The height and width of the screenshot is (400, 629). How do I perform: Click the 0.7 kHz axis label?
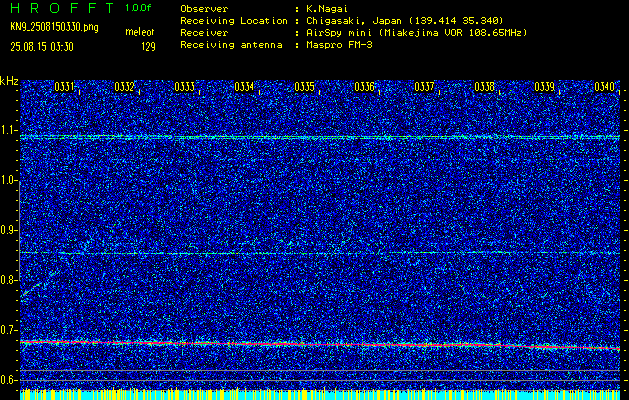click(x=8, y=330)
